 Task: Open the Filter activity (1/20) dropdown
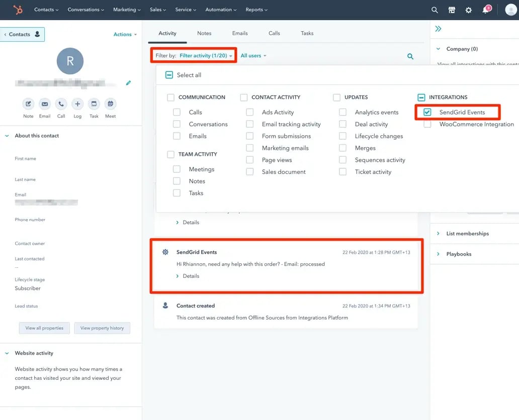tap(206, 56)
